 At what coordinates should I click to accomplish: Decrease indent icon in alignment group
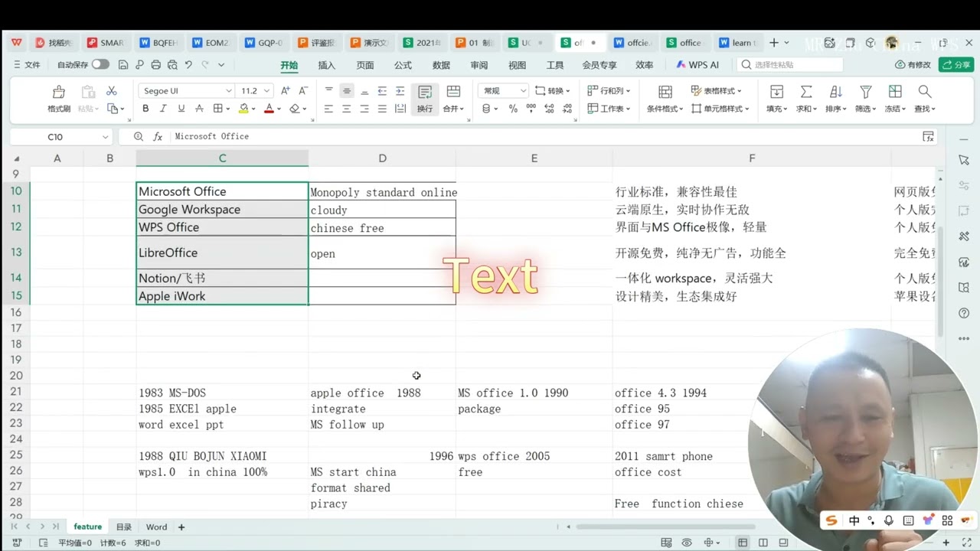pyautogui.click(x=382, y=91)
